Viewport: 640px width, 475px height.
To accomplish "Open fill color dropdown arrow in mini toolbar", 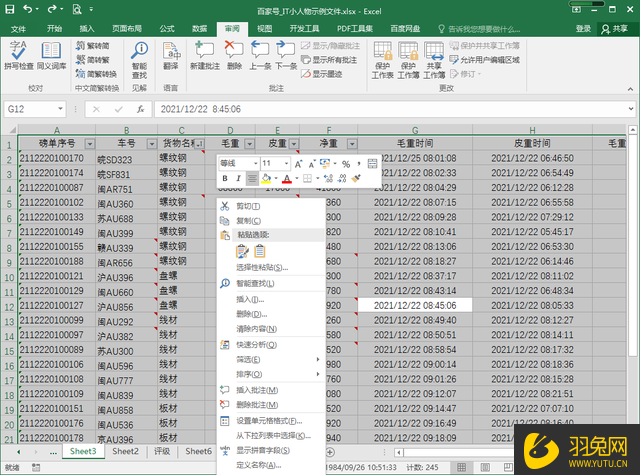I will (276, 178).
